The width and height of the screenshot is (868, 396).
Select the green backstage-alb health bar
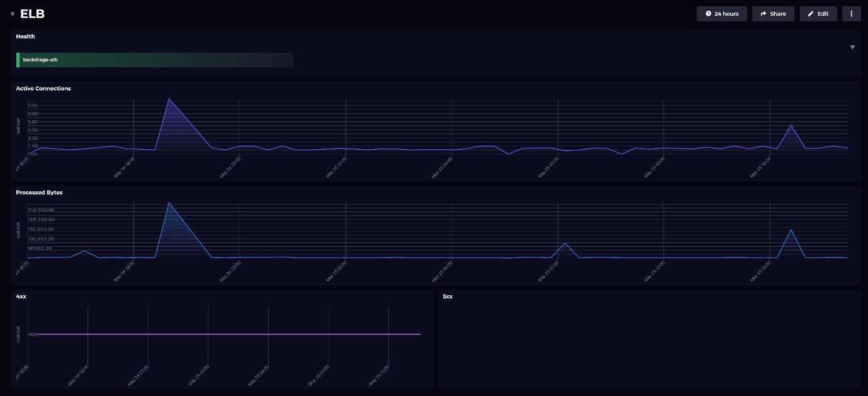(x=154, y=60)
